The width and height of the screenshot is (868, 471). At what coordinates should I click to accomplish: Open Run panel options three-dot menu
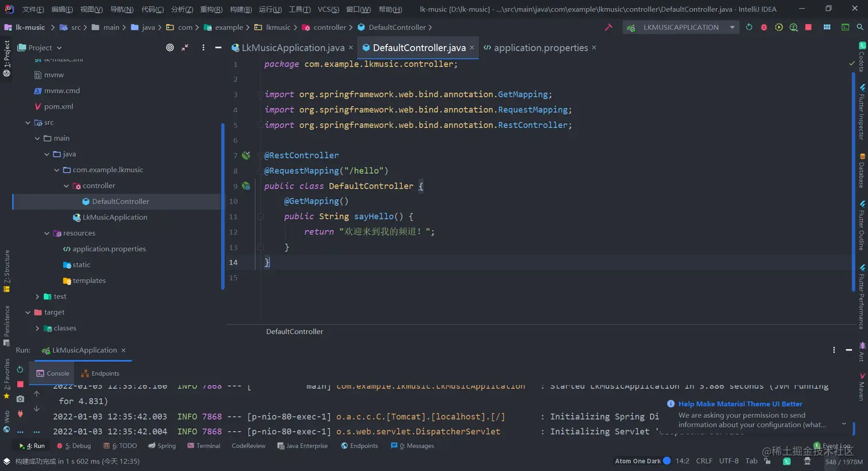[x=834, y=350]
